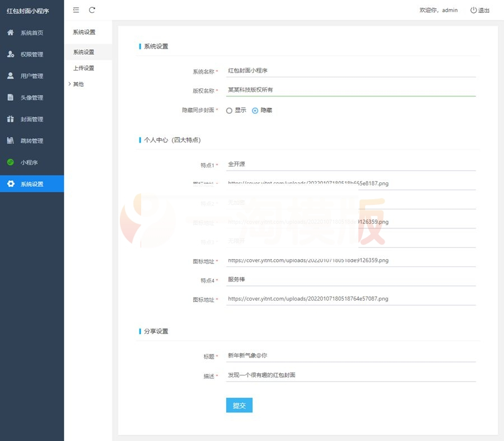Submit the form with the 提交 button

click(239, 405)
